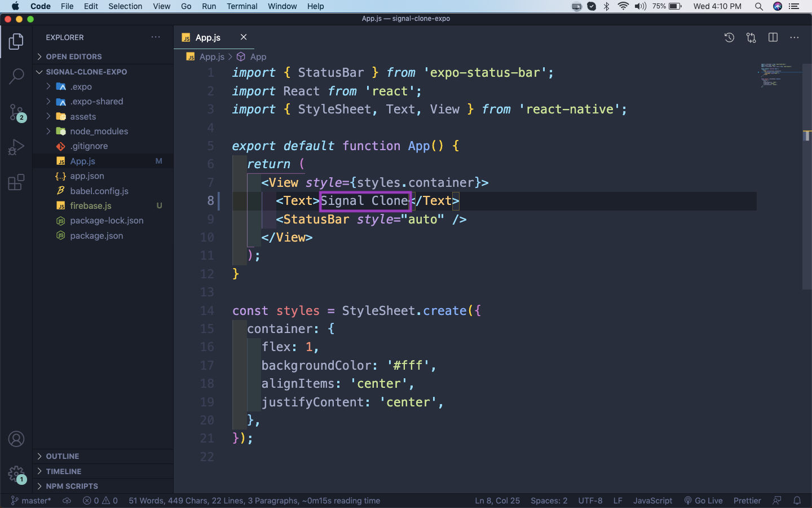
Task: Open the Extensions view
Action: (16, 182)
